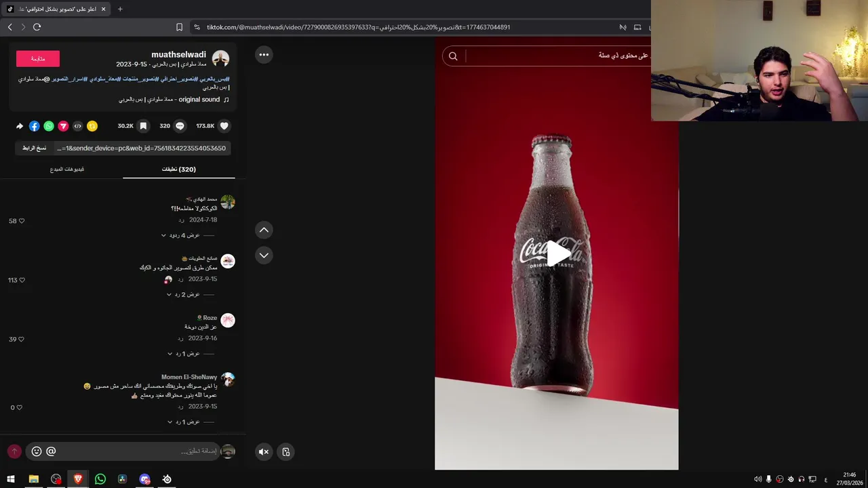Reply to Momen El-SheNawy's comment

(x=180, y=407)
